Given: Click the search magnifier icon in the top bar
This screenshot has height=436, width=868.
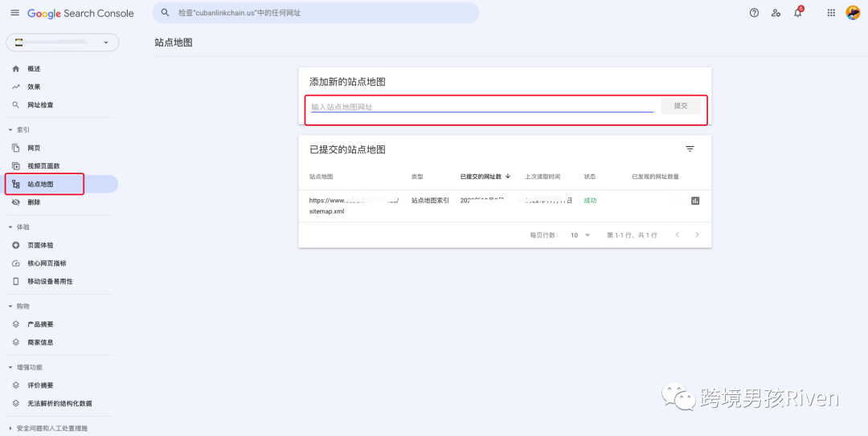Looking at the screenshot, I should point(165,13).
